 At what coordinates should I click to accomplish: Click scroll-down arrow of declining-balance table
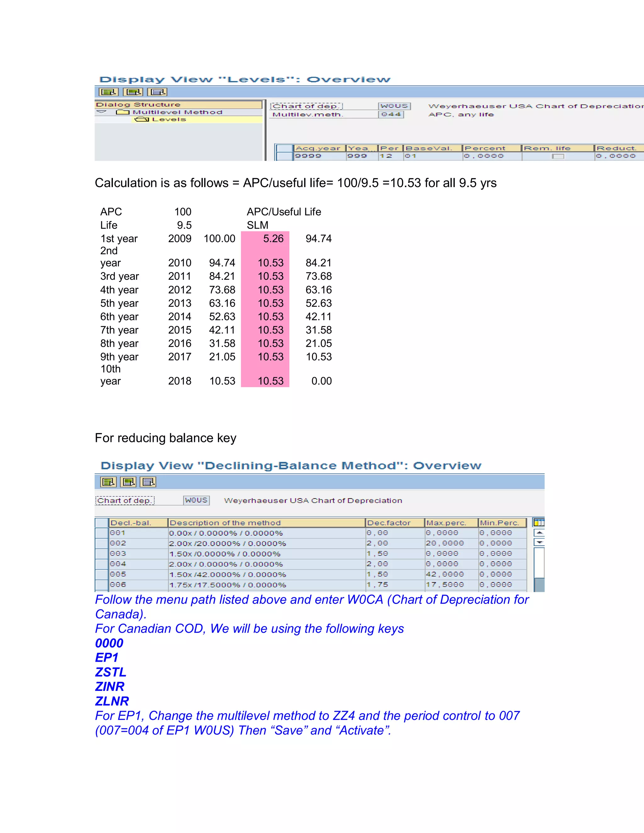539,542
